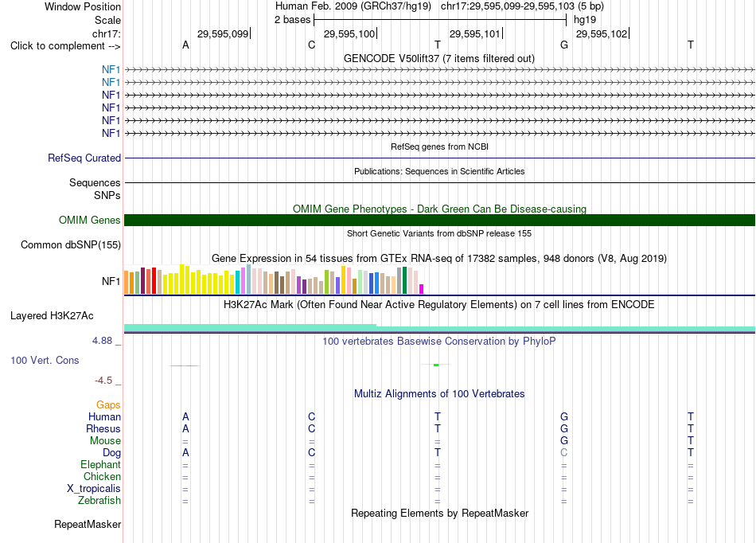
Task: Click the 29,595,100 position label
Action: pyautogui.click(x=349, y=33)
